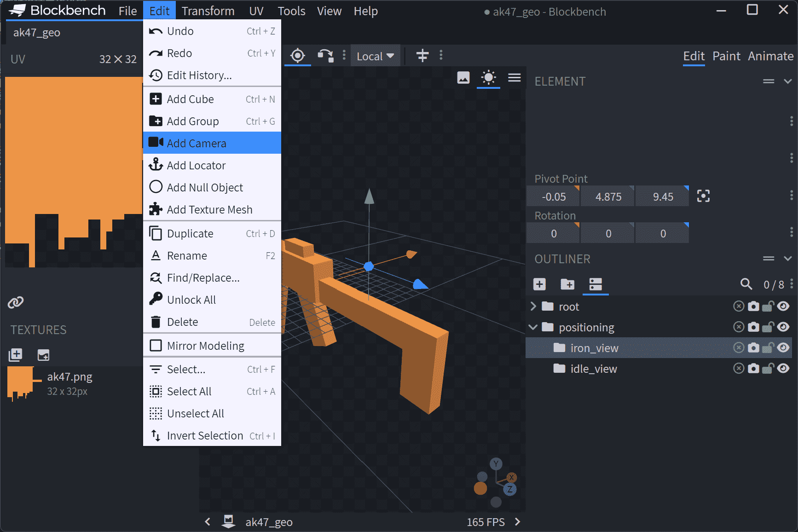The width and height of the screenshot is (798, 532).
Task: Hide the iron_view group
Action: click(783, 347)
